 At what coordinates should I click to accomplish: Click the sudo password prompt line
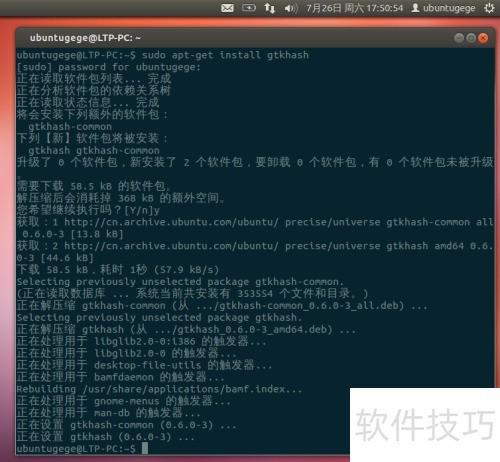(x=109, y=67)
